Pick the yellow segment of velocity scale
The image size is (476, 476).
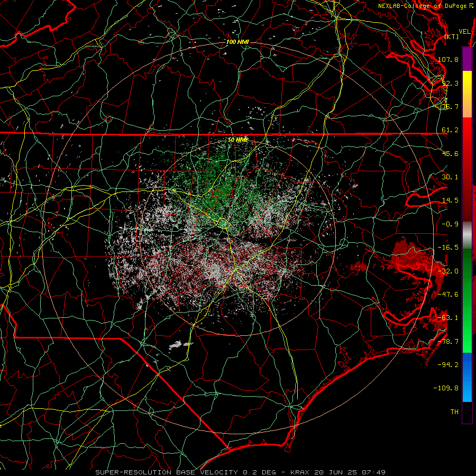tap(467, 83)
